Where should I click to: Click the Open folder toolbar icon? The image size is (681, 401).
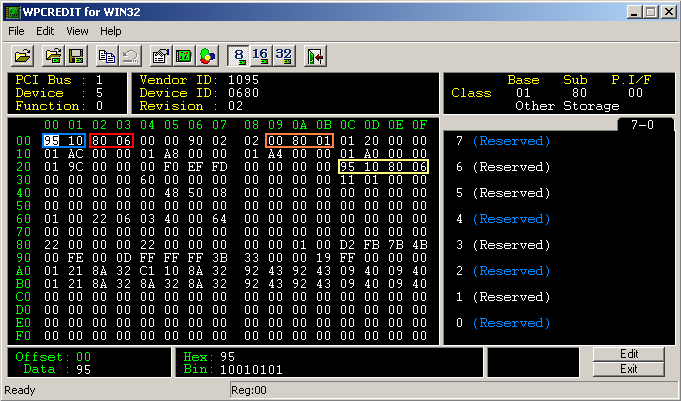coord(23,56)
